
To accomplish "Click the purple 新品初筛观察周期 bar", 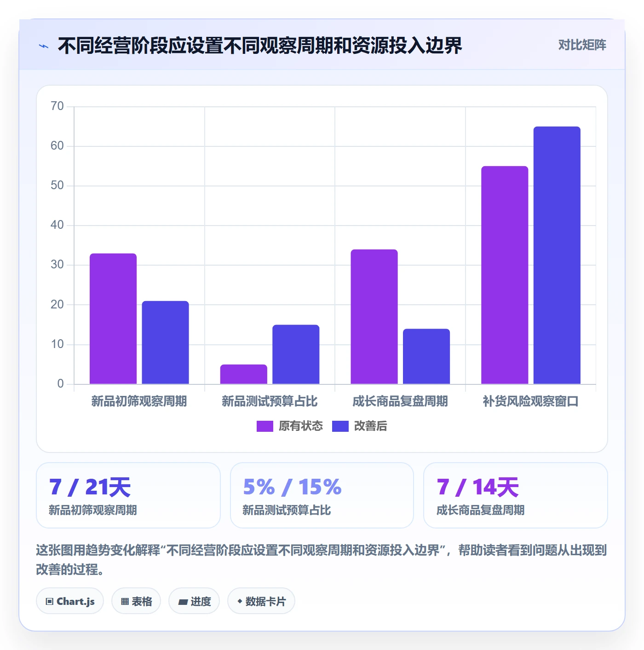I will pos(113,319).
